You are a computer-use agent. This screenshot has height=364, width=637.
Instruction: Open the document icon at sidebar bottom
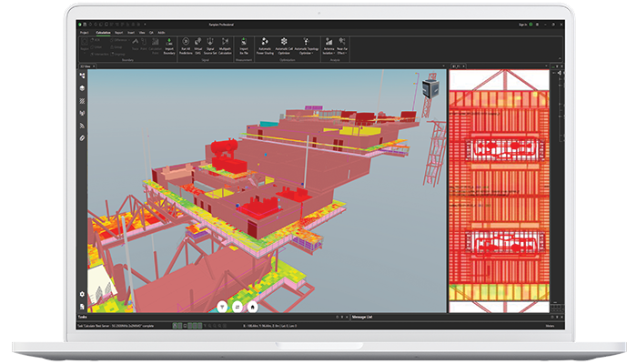coord(82,307)
